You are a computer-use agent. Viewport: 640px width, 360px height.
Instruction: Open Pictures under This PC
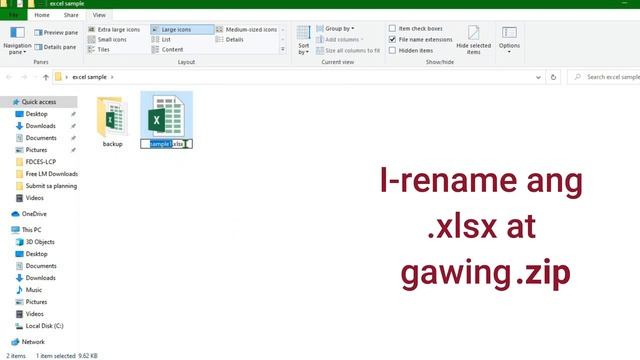point(36,302)
